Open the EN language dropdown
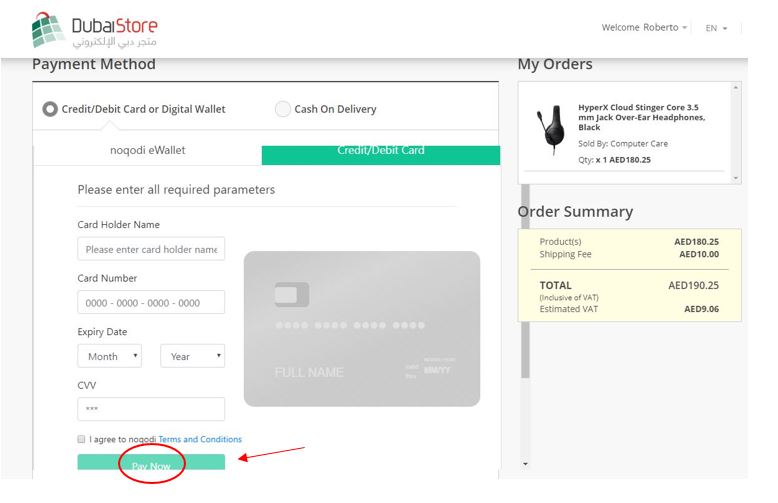778x503 pixels. tap(716, 28)
